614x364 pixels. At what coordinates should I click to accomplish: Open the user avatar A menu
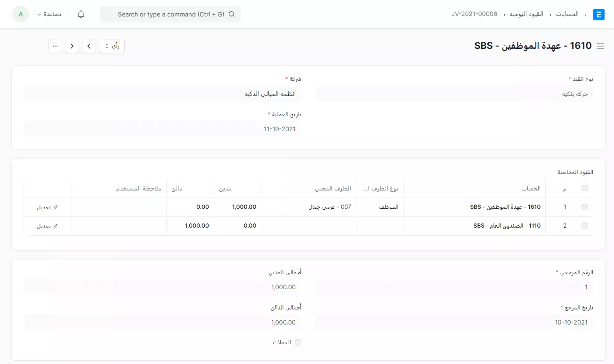(21, 14)
